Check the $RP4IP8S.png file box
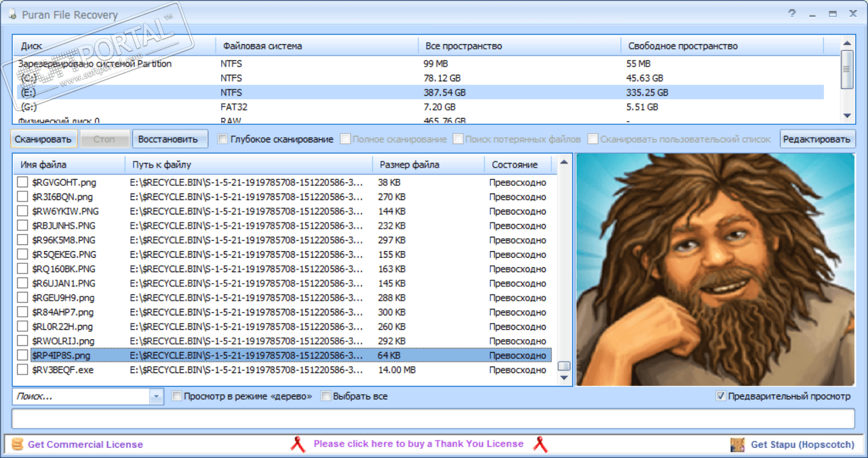The width and height of the screenshot is (868, 458). (22, 356)
